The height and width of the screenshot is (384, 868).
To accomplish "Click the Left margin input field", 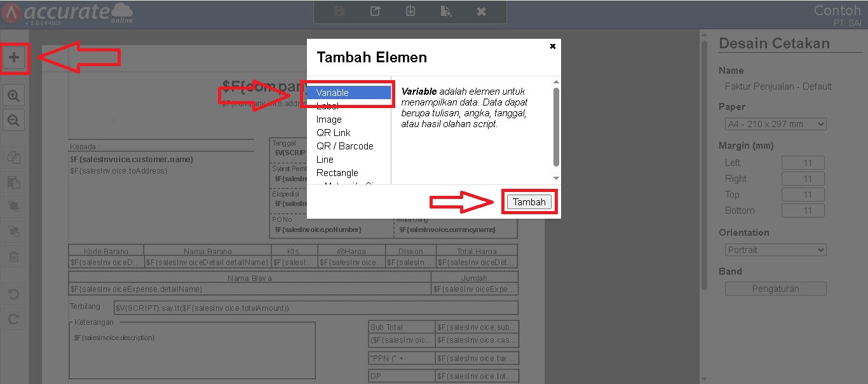I will point(803,163).
